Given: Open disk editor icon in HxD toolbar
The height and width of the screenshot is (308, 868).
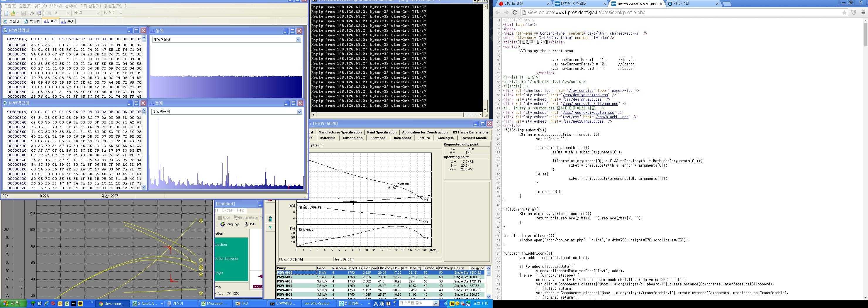Looking at the screenshot, I should click(x=39, y=13).
